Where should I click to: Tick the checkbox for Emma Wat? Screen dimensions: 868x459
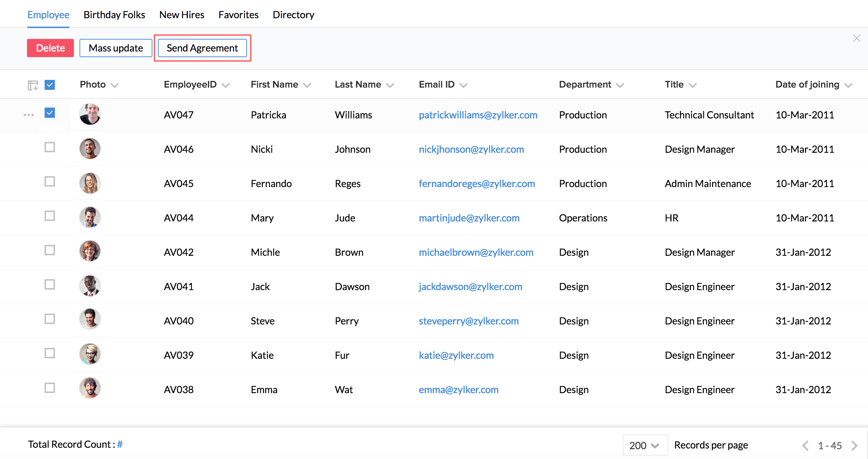(x=50, y=388)
